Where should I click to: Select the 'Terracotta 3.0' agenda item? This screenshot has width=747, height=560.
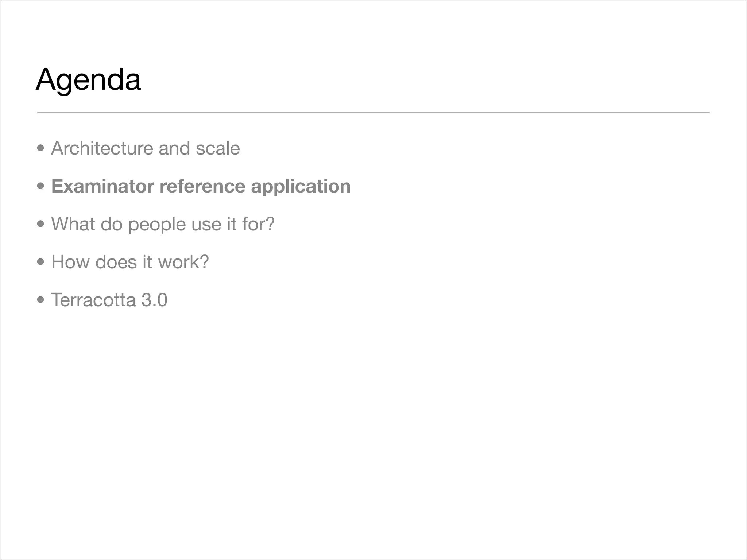pos(109,300)
